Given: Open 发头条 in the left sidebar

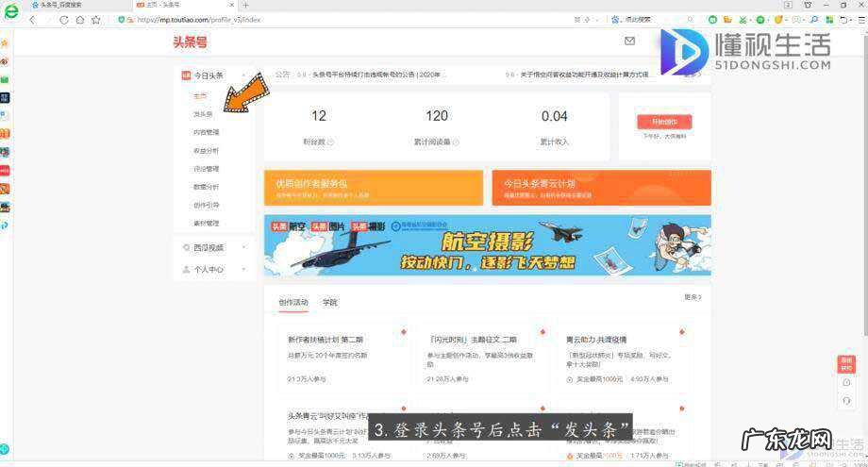Looking at the screenshot, I should coord(203,114).
